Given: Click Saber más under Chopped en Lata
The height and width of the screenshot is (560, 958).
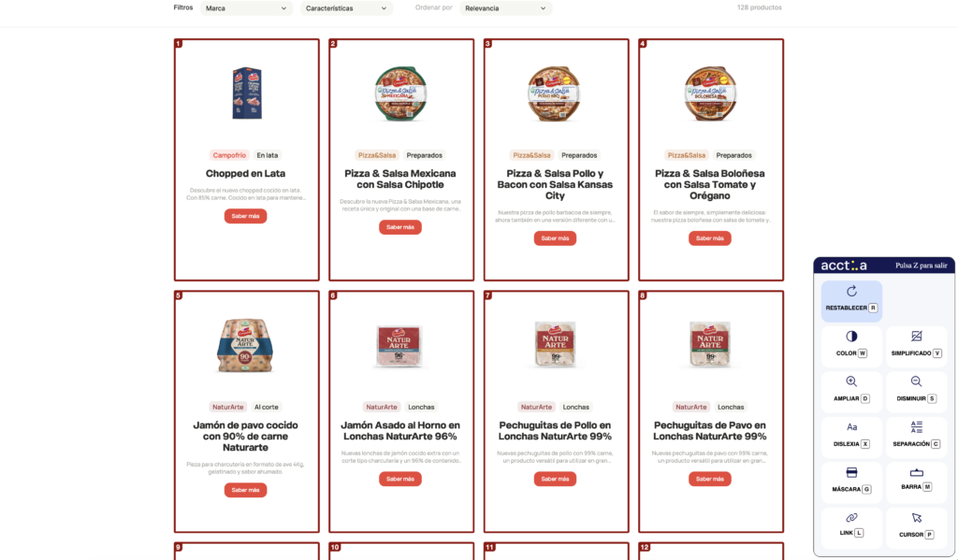Looking at the screenshot, I should [x=246, y=216].
